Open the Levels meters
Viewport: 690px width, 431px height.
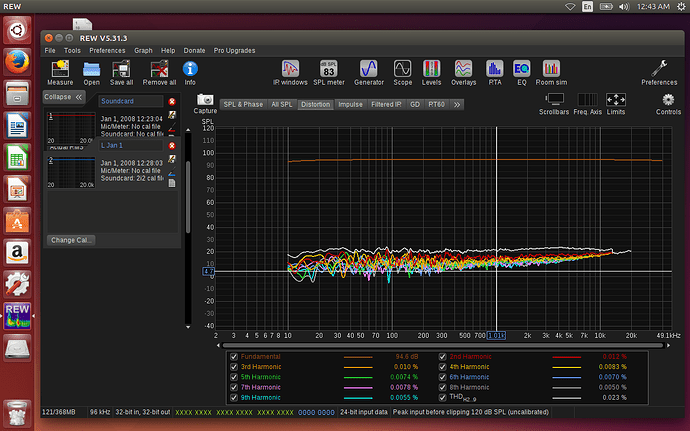[431, 73]
